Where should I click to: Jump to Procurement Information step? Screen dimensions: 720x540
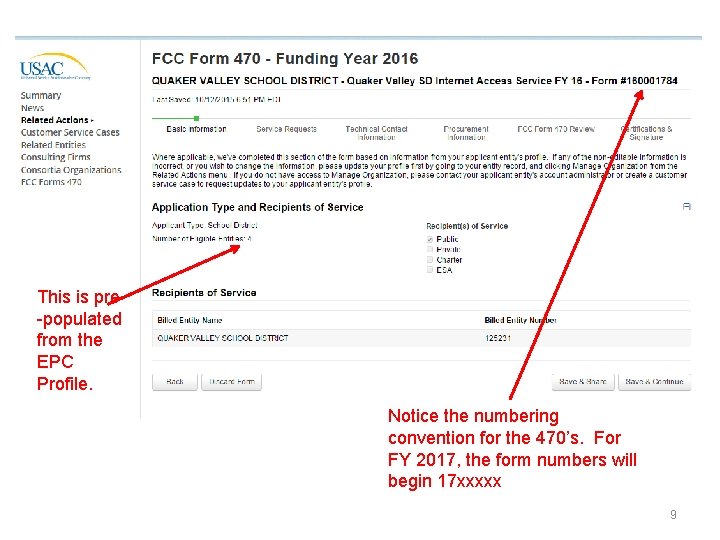tap(466, 133)
